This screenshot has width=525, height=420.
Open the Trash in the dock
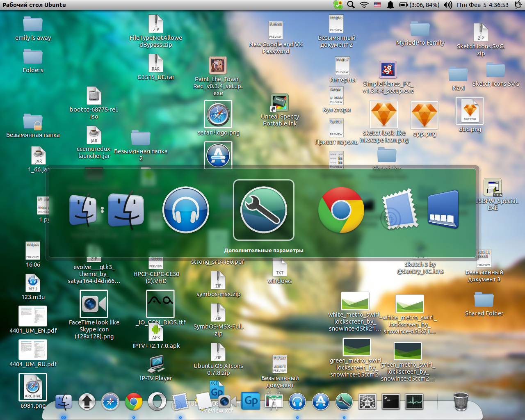(x=461, y=402)
